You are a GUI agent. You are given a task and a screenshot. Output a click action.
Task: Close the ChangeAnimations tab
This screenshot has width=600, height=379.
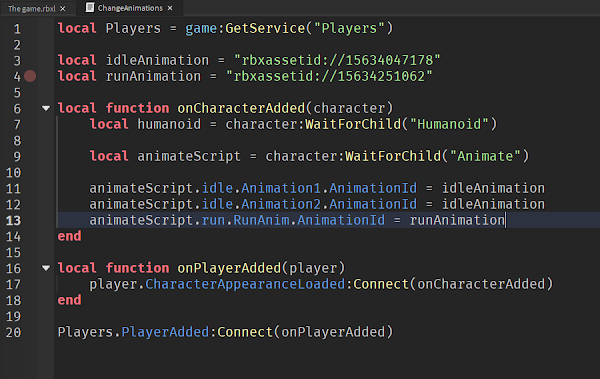tap(170, 8)
